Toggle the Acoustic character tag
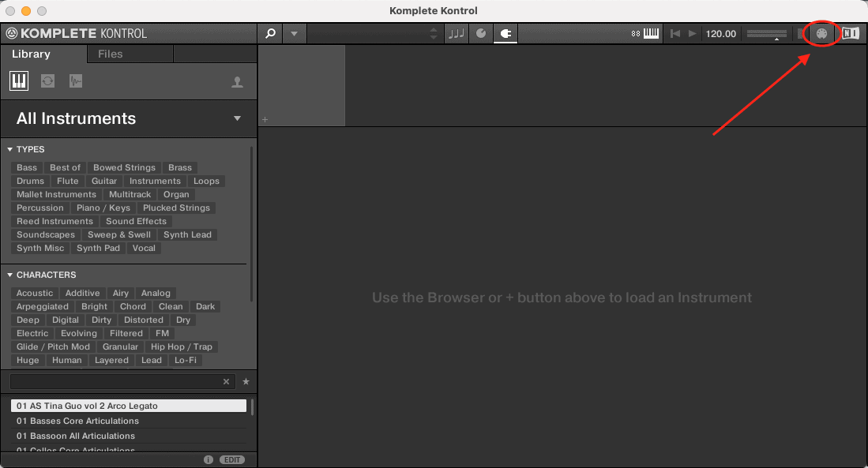Viewport: 868px width, 468px height. tap(35, 294)
